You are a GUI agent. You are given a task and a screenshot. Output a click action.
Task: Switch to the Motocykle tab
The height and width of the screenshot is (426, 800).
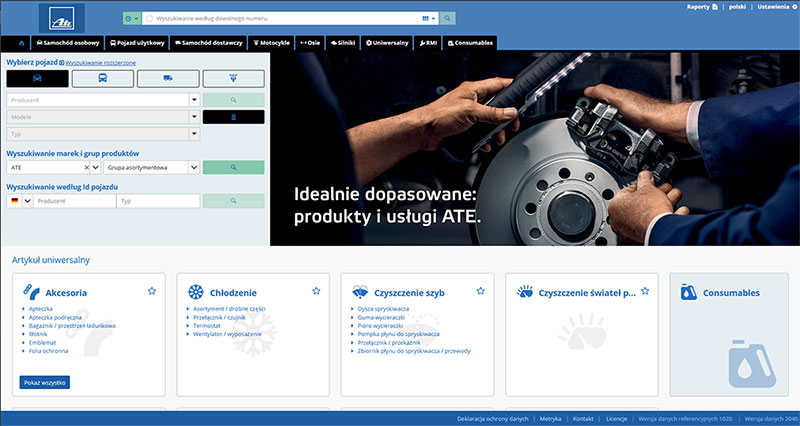click(271, 43)
